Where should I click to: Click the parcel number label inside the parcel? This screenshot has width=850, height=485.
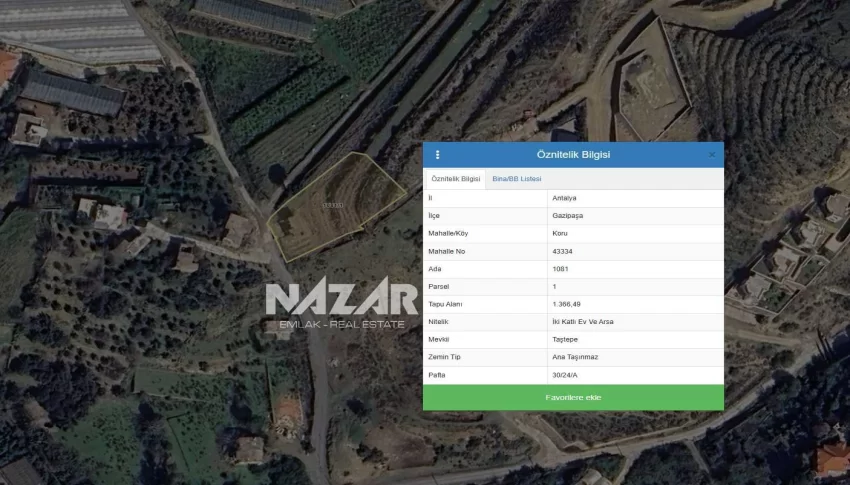point(332,206)
